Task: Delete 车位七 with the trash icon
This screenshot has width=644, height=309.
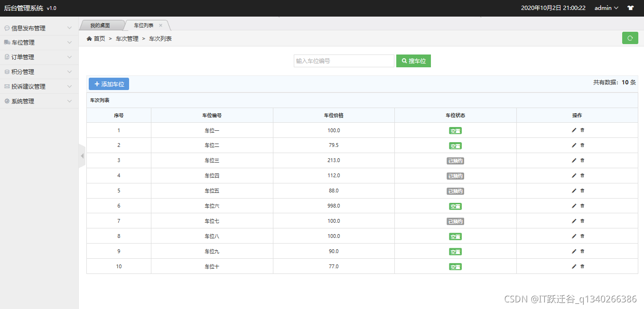Action: tap(582, 221)
